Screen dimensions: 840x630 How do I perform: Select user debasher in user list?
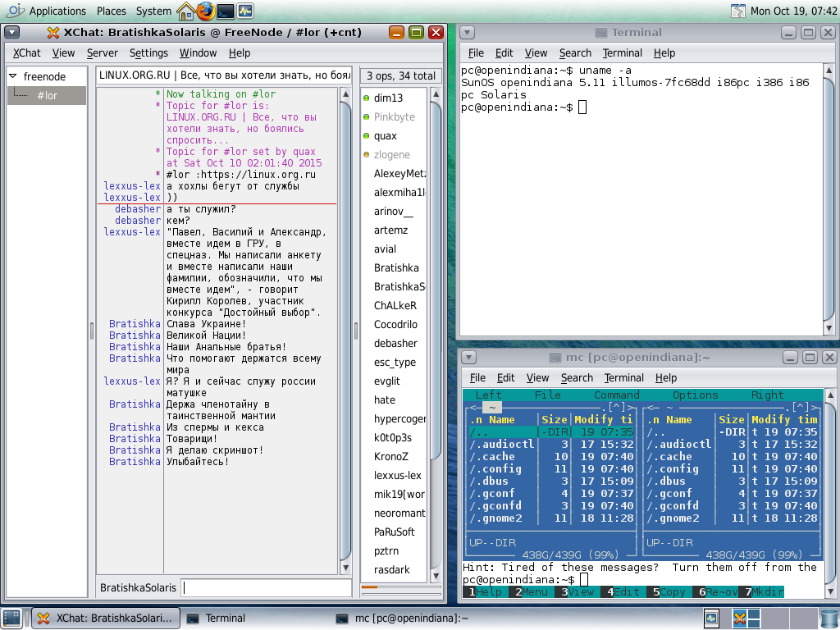click(395, 344)
